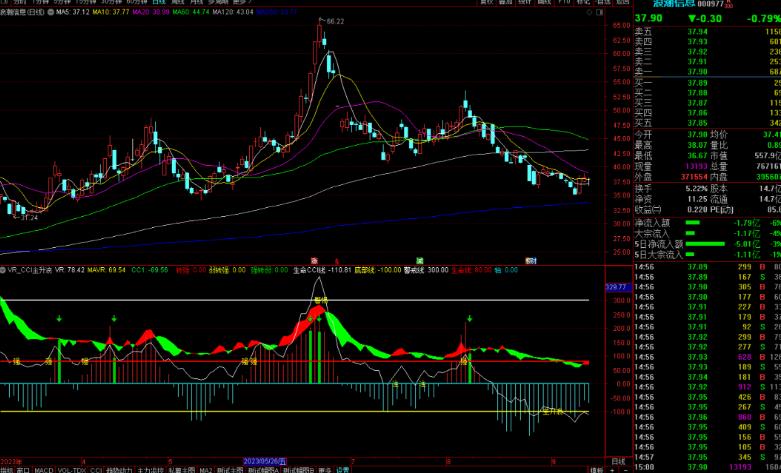Expand the 更多 period options

[241, 2]
